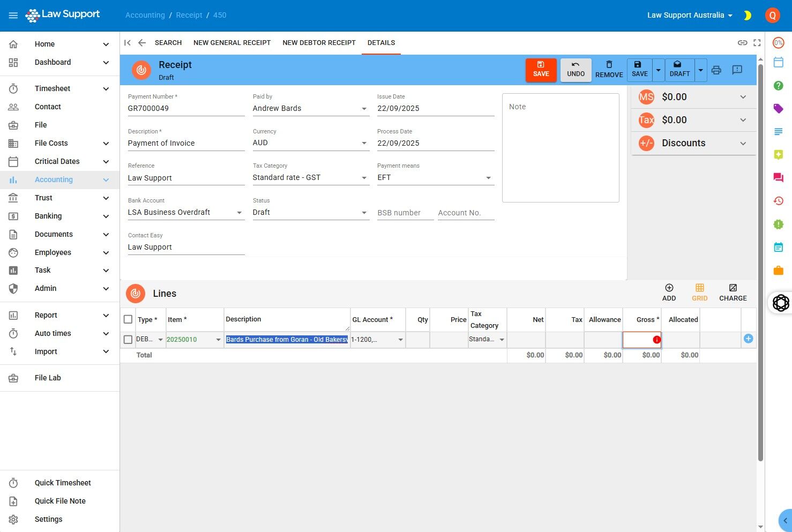
Task: Open Trust in the sidebar
Action: click(60, 198)
